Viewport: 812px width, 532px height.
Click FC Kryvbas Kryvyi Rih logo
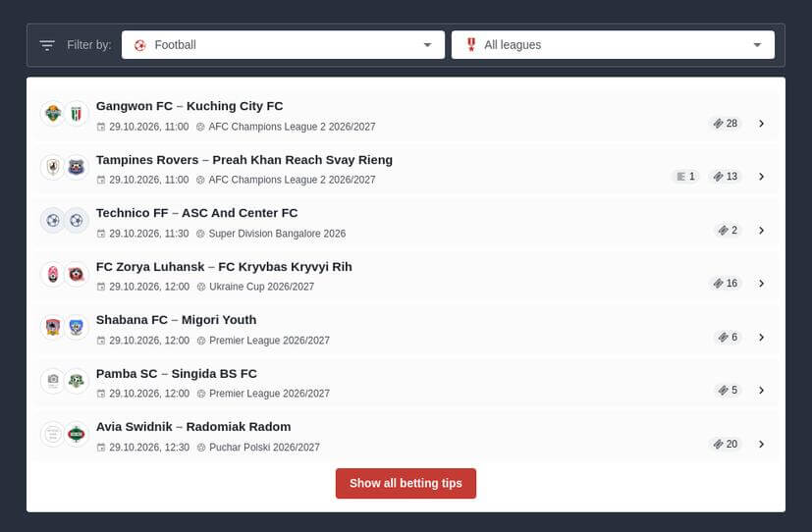click(x=77, y=274)
